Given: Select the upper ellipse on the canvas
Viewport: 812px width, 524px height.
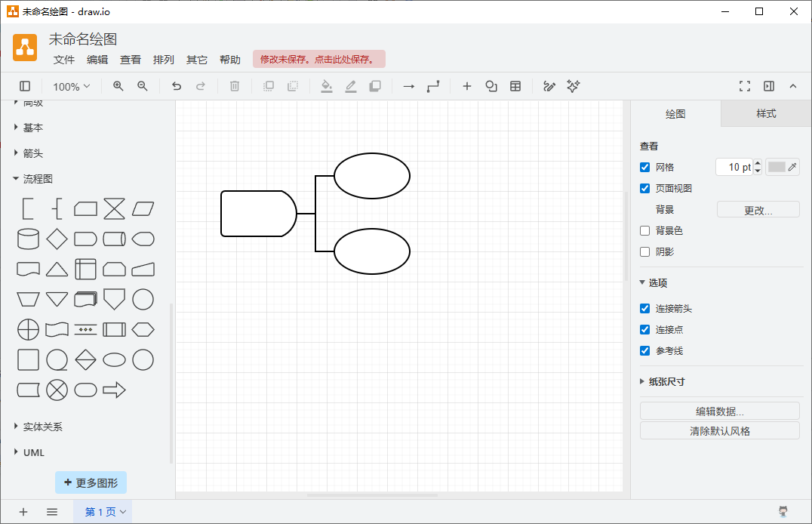Looking at the screenshot, I should 372,176.
